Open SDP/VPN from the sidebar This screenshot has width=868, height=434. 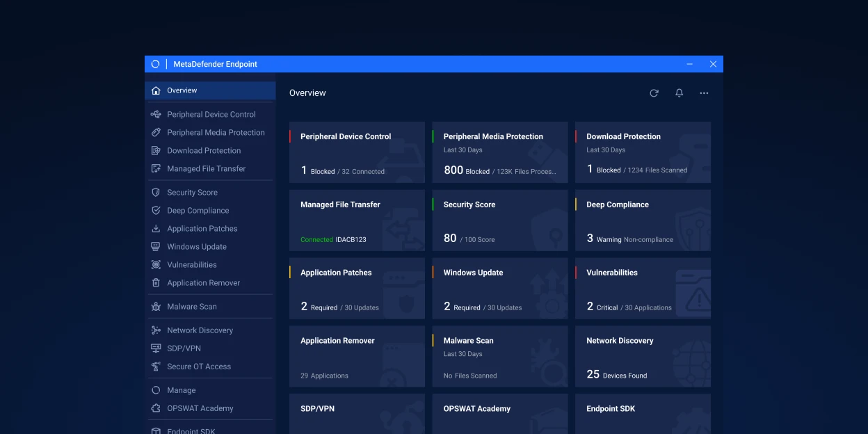[184, 348]
